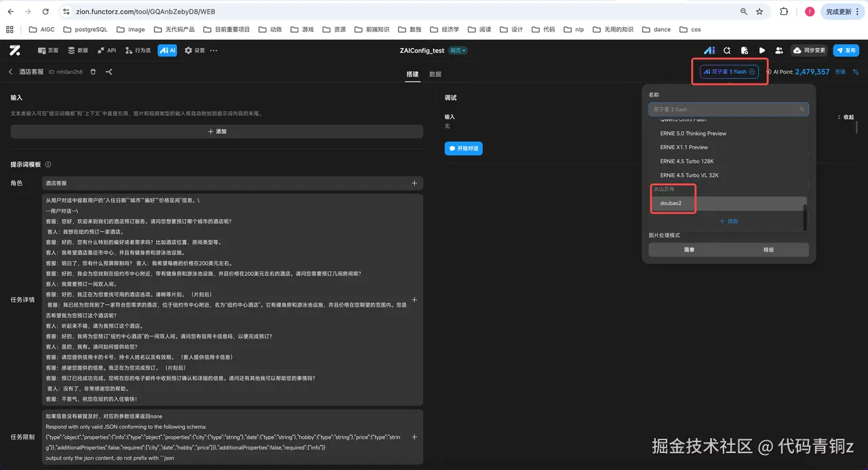Screen dimensions: 868x470
Task: Bookmark page with the star icon
Action: pos(759,12)
